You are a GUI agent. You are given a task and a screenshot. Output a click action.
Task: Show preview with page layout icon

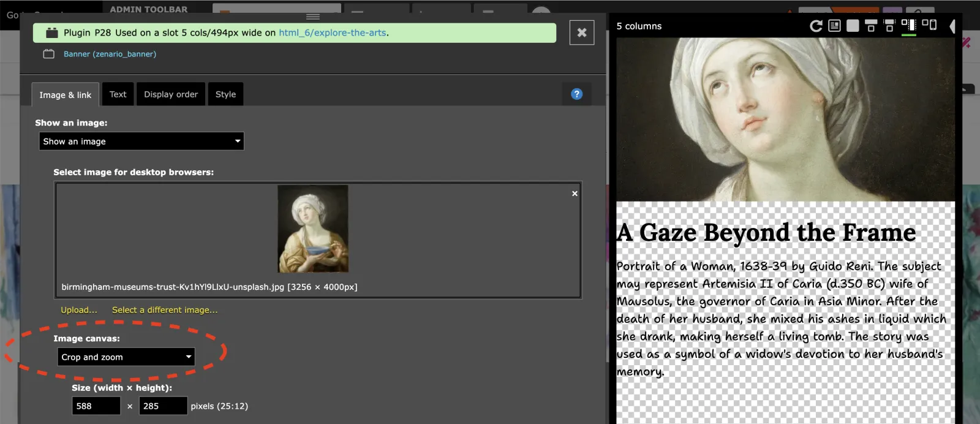(834, 26)
